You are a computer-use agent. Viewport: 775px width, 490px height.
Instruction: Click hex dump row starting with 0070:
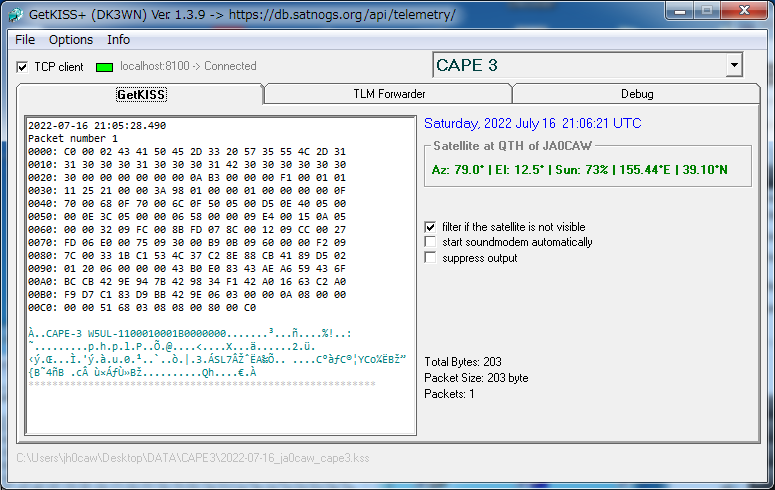click(187, 242)
